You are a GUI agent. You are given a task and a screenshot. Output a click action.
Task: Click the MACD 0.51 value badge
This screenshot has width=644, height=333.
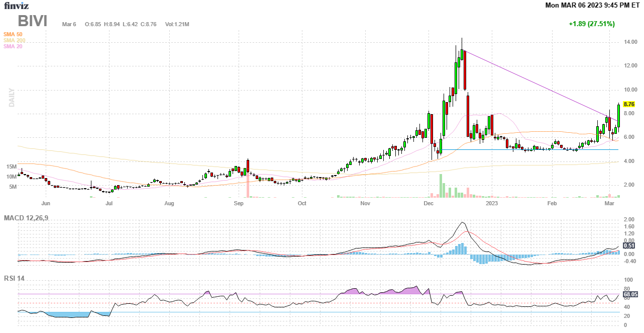pos(629,245)
